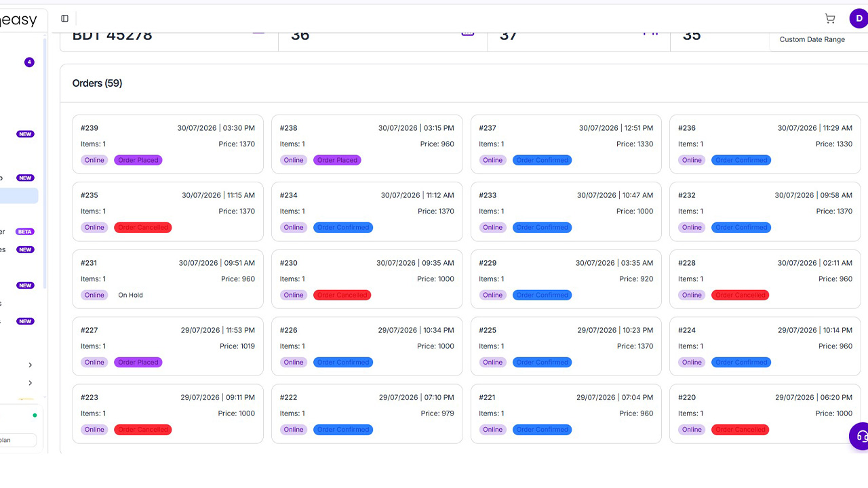Expand the first sidebar chevron
Image resolution: width=868 pixels, height=488 pixels.
(x=30, y=365)
